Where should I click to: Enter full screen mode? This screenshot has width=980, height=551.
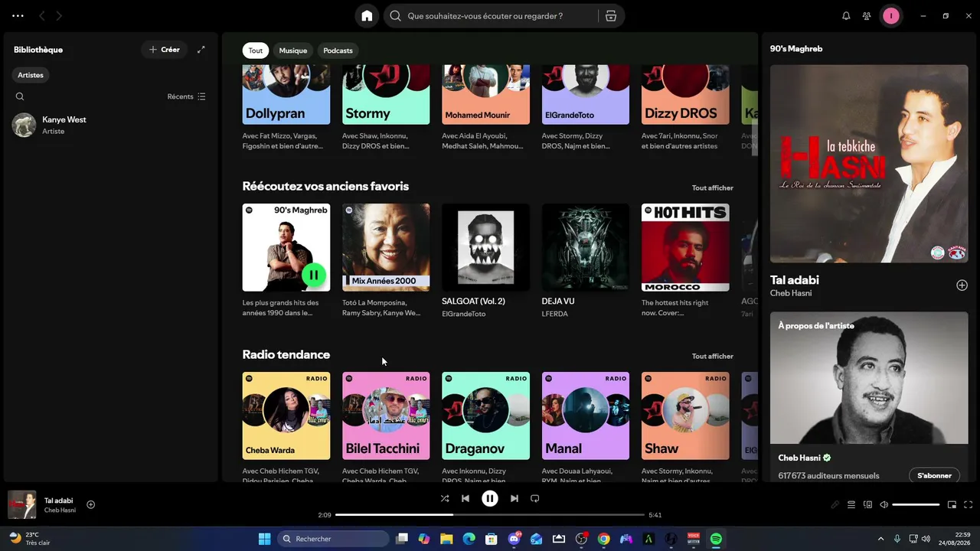[969, 504]
